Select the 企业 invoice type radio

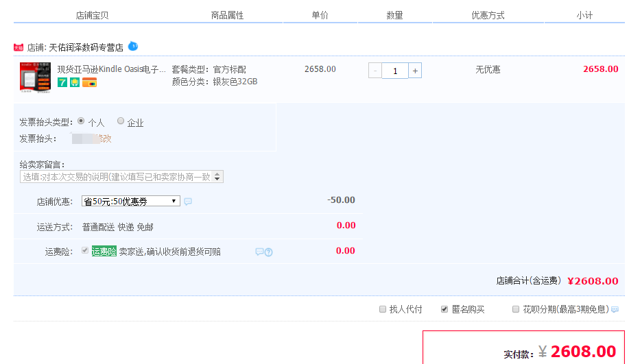tap(121, 121)
